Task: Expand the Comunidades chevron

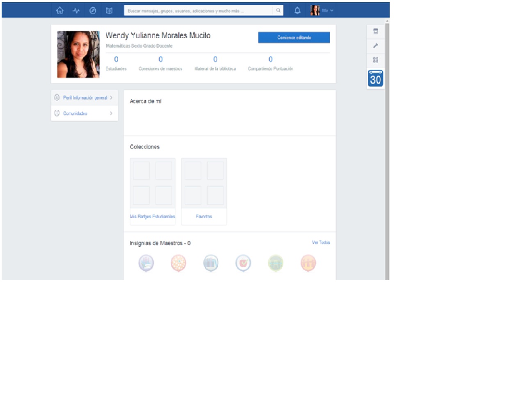Action: coord(111,113)
